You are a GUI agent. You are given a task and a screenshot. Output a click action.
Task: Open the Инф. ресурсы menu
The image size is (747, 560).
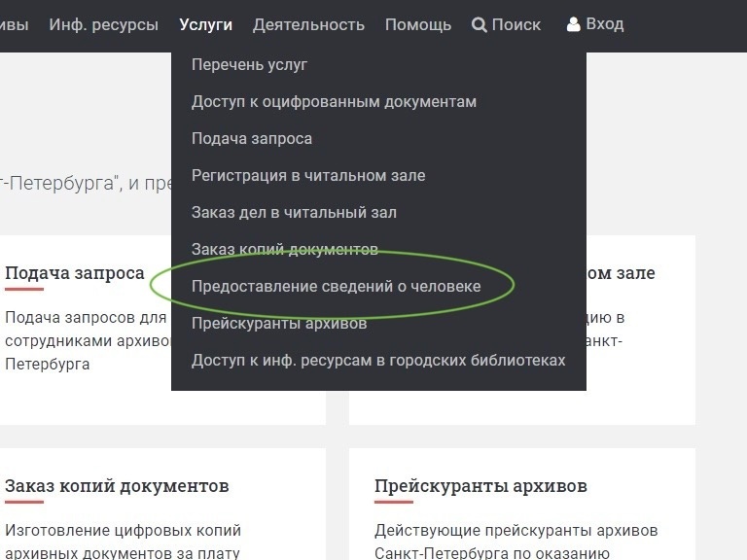[103, 24]
